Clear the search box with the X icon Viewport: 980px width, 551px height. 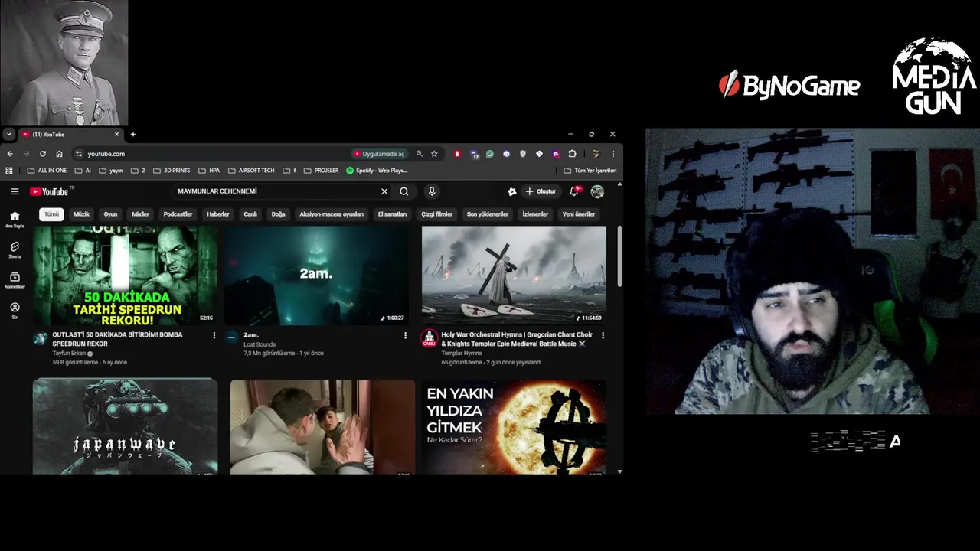pyautogui.click(x=384, y=191)
